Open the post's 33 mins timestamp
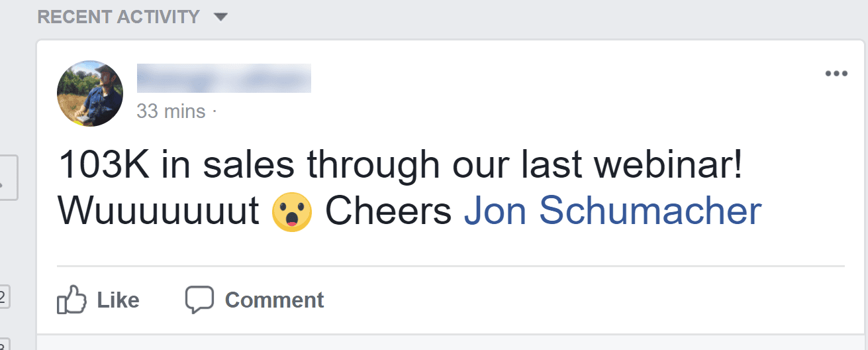 point(171,111)
